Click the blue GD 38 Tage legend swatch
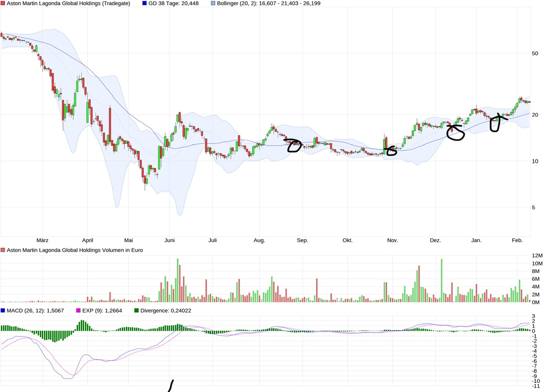Screen dimensions: 552x392 [x=144, y=3]
